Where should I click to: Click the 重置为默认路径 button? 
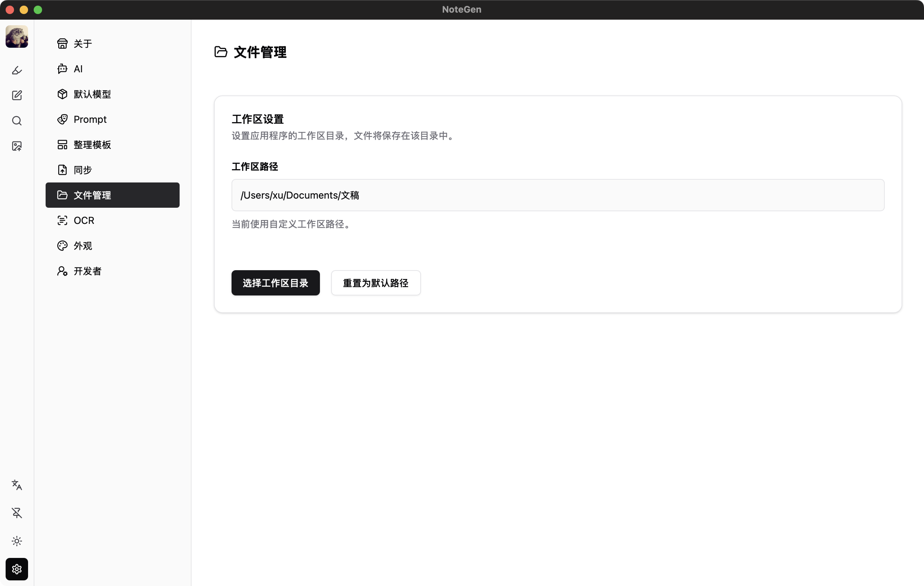(x=376, y=283)
